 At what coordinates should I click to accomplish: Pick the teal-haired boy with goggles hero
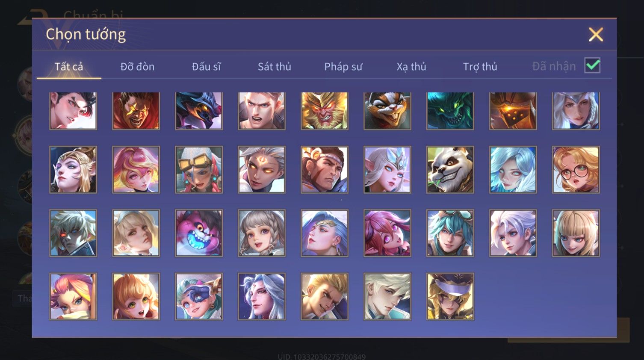tap(450, 233)
